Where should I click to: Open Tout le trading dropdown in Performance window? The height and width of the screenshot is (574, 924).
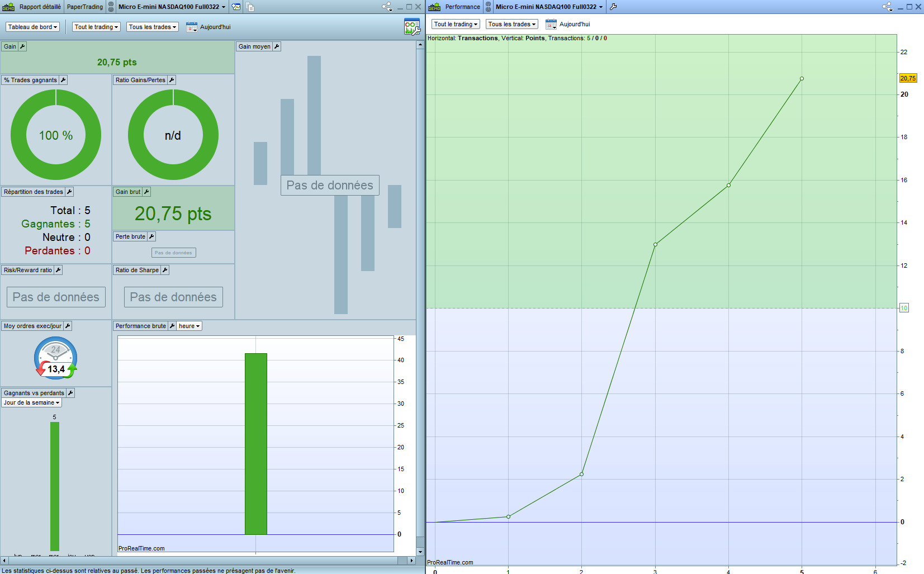[x=456, y=24]
